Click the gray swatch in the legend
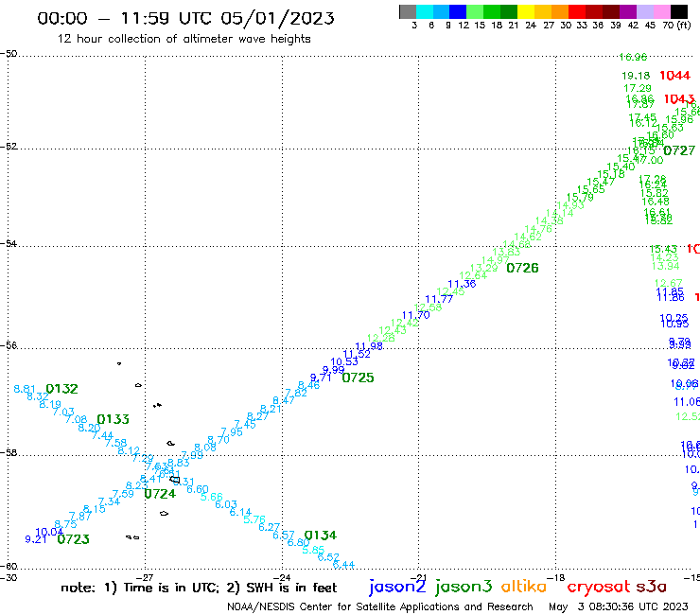Viewport: 700px width, 615px height. (408, 11)
